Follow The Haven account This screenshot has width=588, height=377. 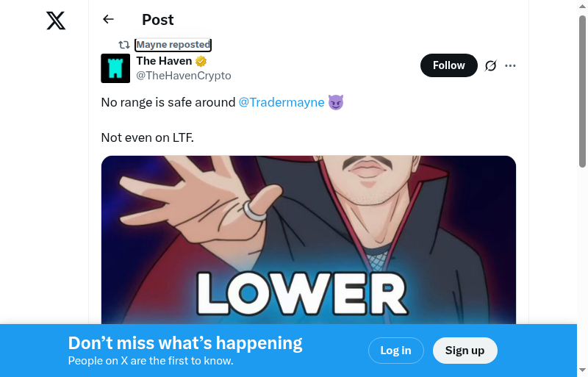click(x=449, y=65)
